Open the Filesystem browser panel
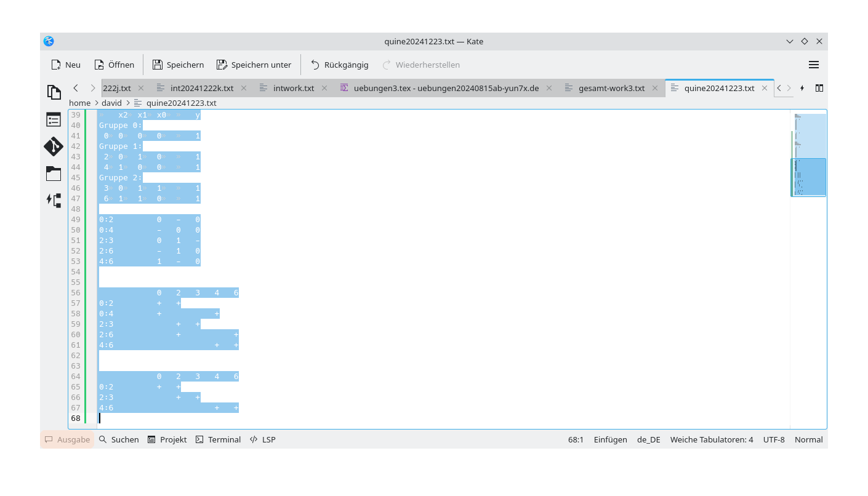 point(54,173)
